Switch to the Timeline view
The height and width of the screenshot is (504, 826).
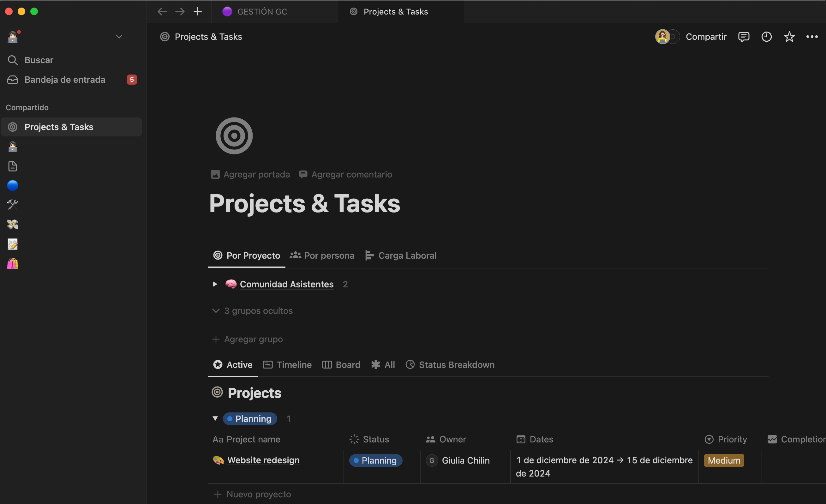tap(287, 364)
